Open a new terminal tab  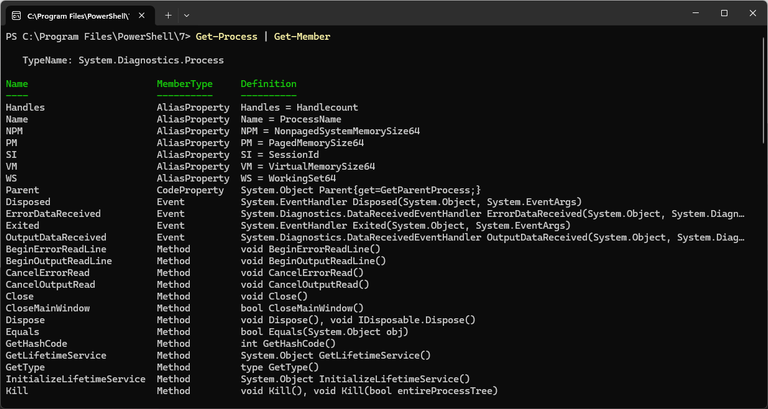(x=168, y=16)
